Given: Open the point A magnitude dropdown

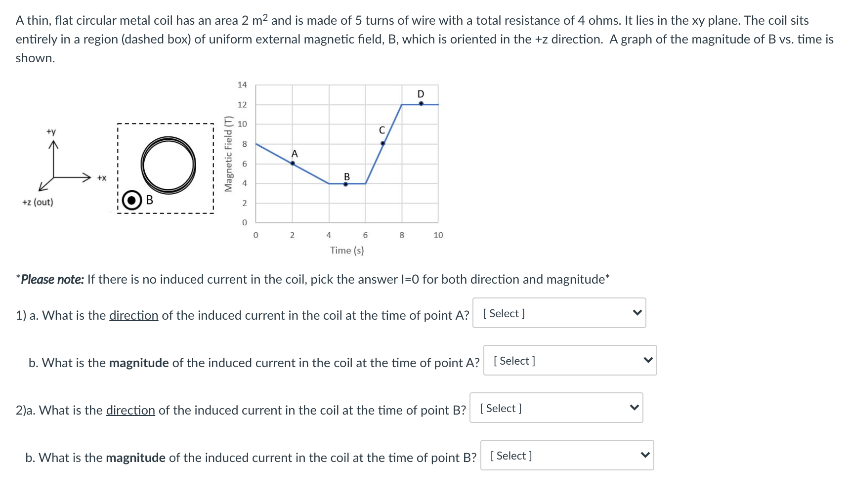Looking at the screenshot, I should [570, 360].
